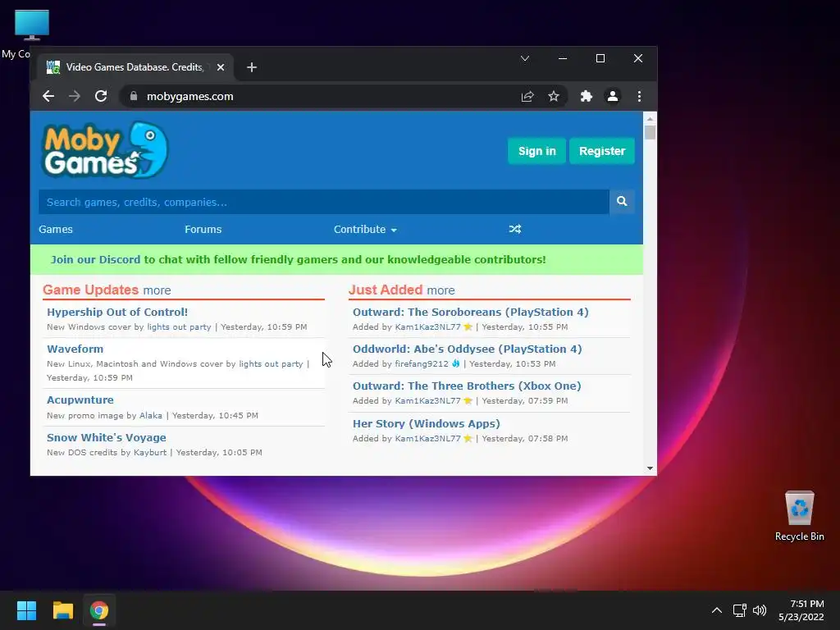Click the search magnifier button

click(622, 202)
